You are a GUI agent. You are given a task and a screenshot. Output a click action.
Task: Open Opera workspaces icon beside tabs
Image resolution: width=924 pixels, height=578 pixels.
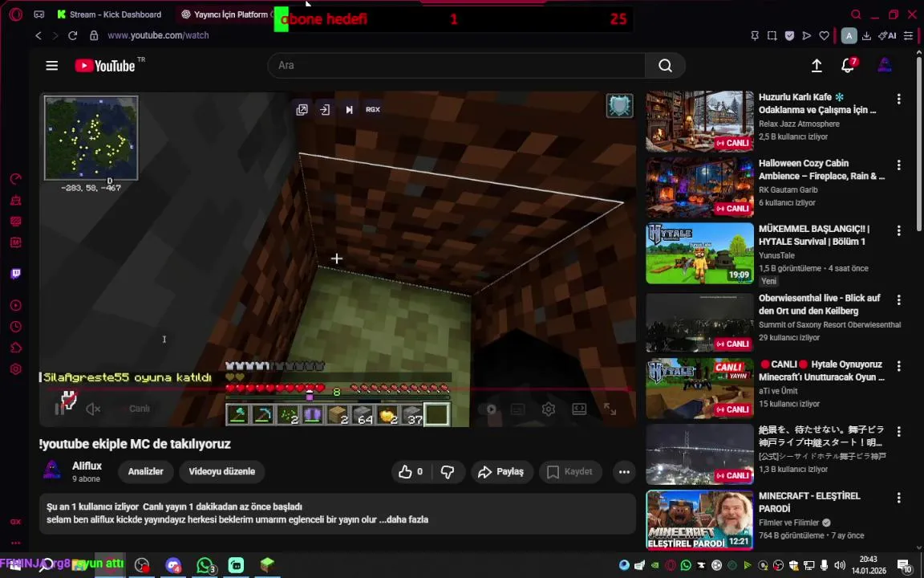(38, 14)
